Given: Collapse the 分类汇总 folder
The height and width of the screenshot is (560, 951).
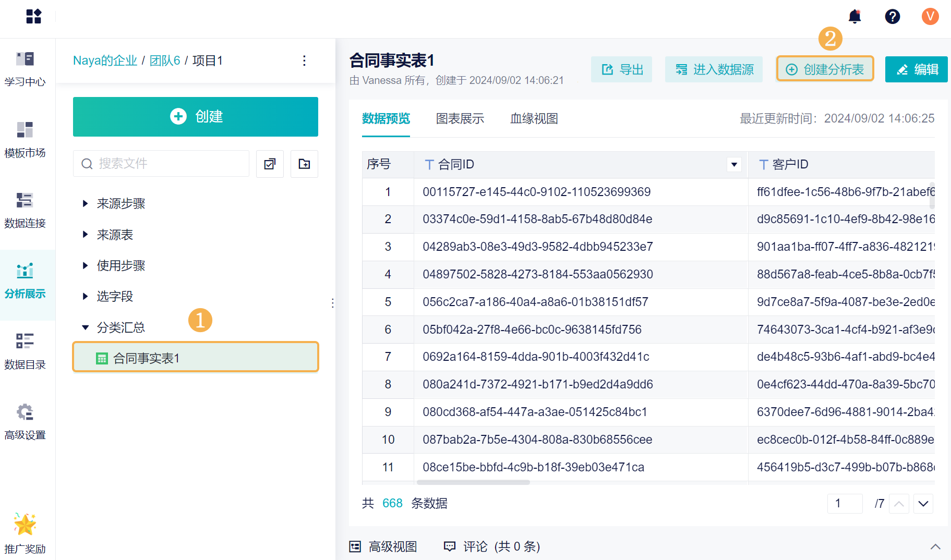Looking at the screenshot, I should point(85,327).
